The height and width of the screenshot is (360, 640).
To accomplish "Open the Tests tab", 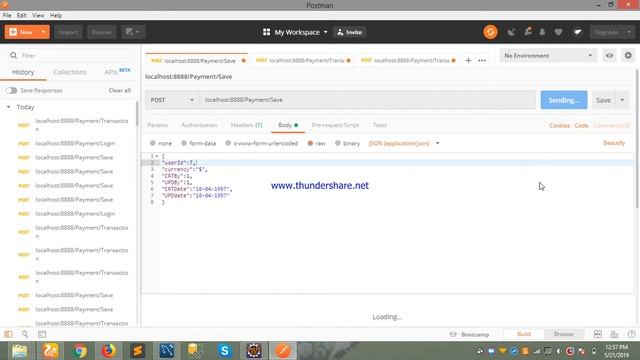I will tap(380, 125).
